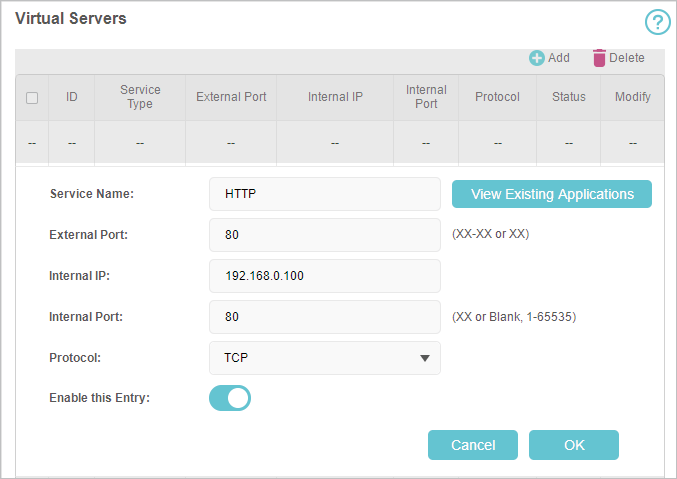This screenshot has height=479, width=677.
Task: Focus the Service Name field containing HTTP
Action: [325, 194]
